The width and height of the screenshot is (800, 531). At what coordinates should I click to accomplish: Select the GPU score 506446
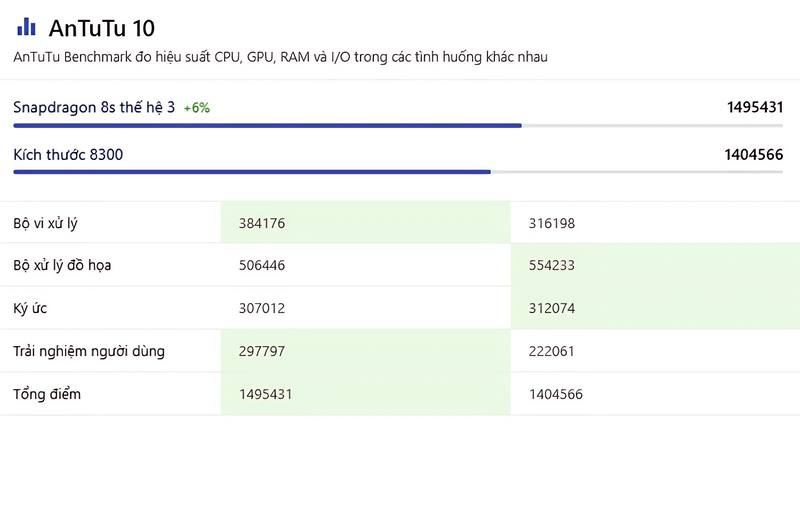pos(262,265)
